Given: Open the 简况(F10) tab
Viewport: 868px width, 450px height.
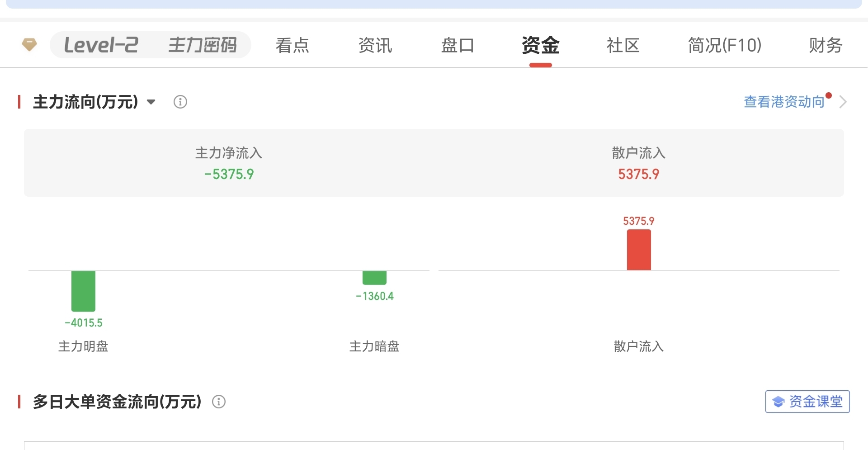Looking at the screenshot, I should pos(725,45).
